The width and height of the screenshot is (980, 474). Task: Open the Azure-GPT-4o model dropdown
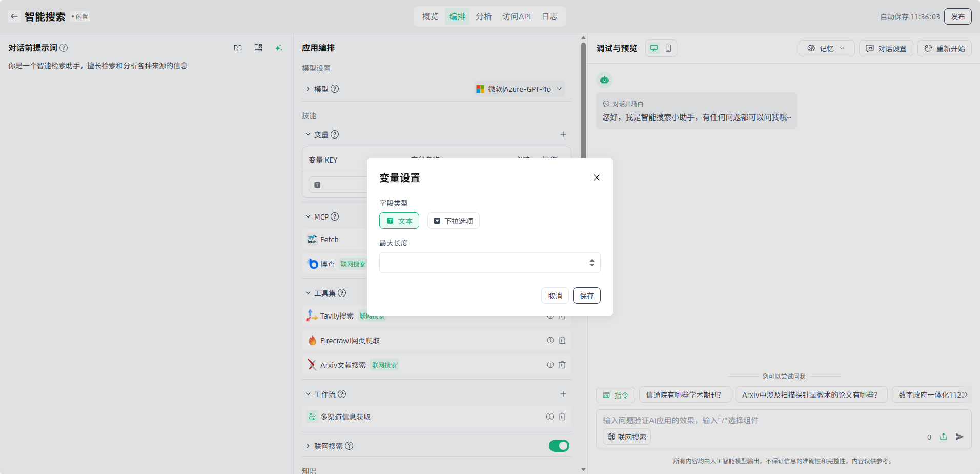point(519,89)
